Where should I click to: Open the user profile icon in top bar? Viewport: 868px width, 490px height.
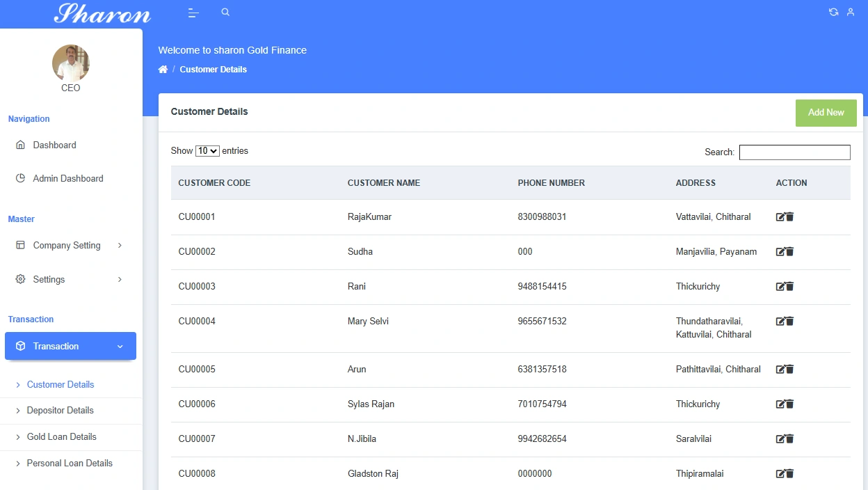851,13
